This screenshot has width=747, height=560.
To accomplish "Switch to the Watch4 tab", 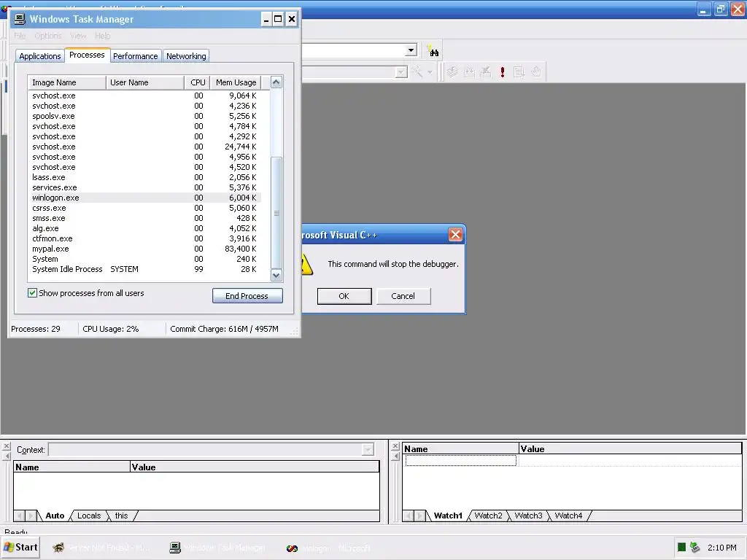I will click(x=568, y=516).
